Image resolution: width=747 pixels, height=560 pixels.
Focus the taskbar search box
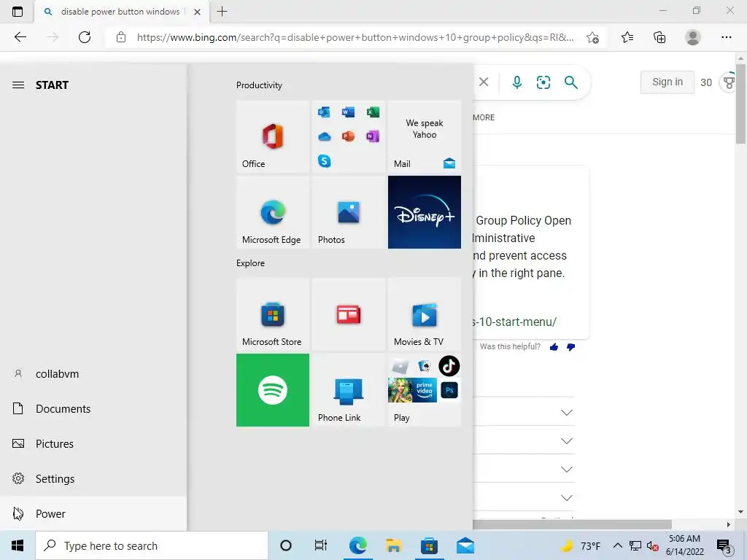(x=152, y=545)
